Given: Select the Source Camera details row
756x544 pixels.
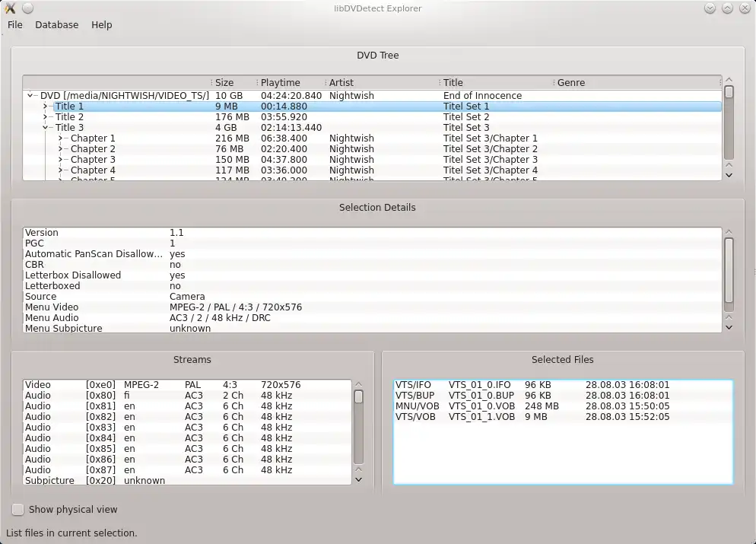Looking at the screenshot, I should 372,296.
